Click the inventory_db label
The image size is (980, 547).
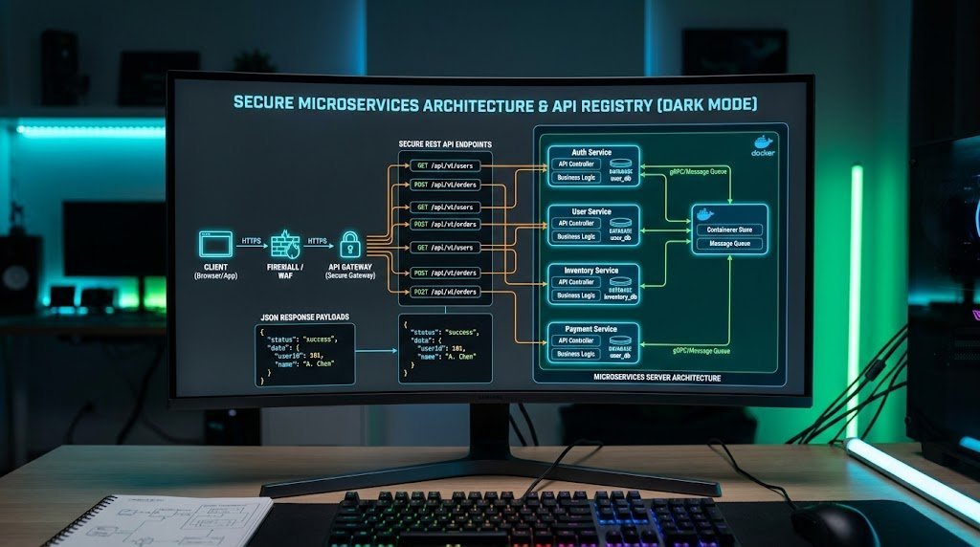click(620, 297)
